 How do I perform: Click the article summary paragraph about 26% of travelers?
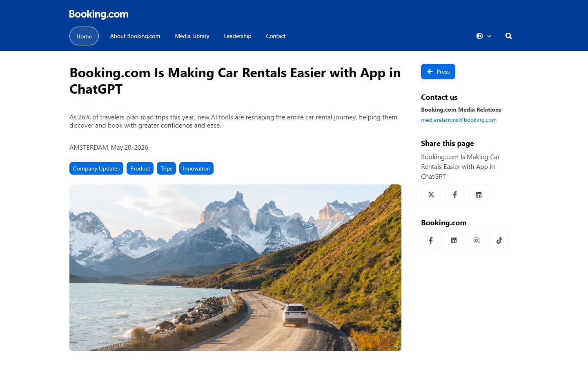pos(233,121)
